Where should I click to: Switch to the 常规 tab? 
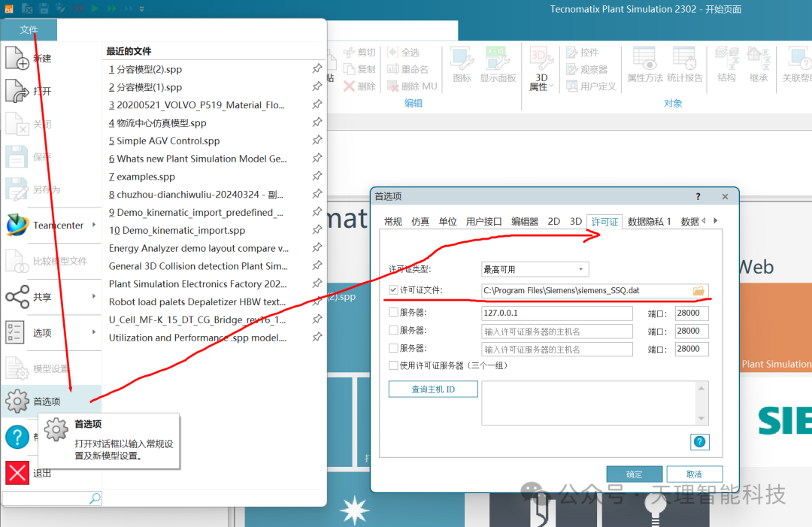click(x=393, y=222)
